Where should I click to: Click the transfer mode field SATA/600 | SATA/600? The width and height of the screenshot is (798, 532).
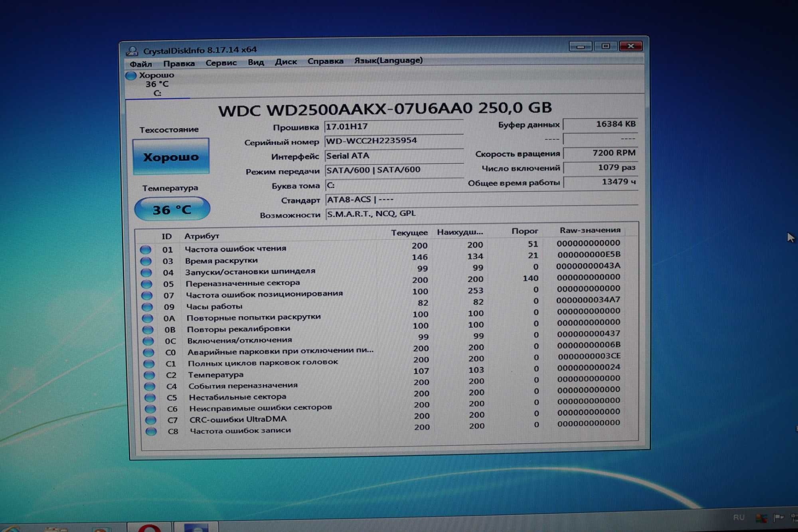click(x=394, y=170)
